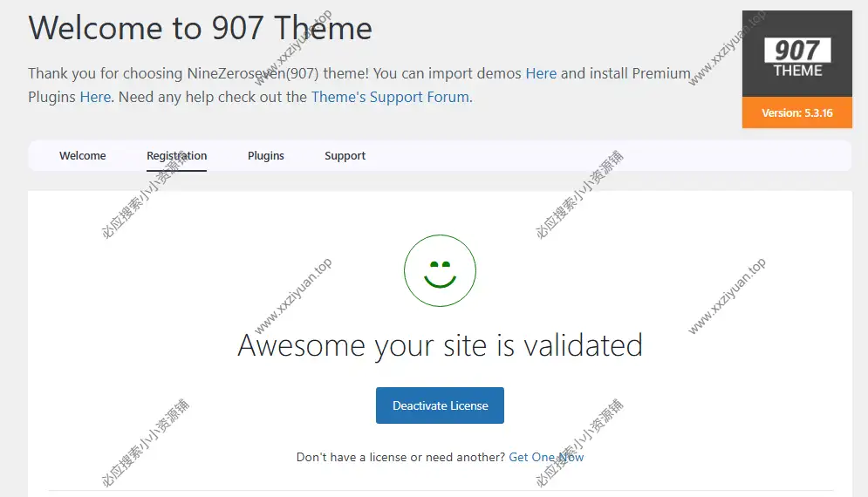Image resolution: width=868 pixels, height=497 pixels.
Task: Follow the Get One Now link
Action: click(x=546, y=457)
